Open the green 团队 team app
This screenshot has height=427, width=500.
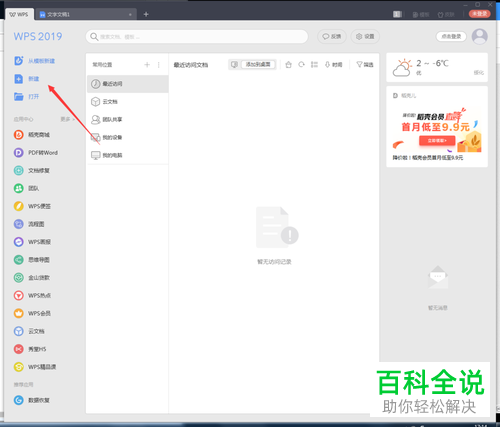[27, 188]
